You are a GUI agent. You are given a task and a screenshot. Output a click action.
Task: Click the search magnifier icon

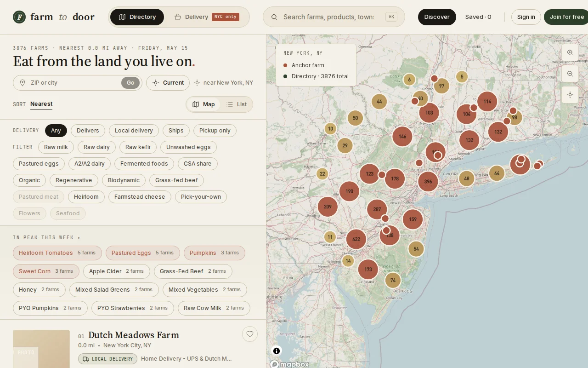[x=274, y=17]
